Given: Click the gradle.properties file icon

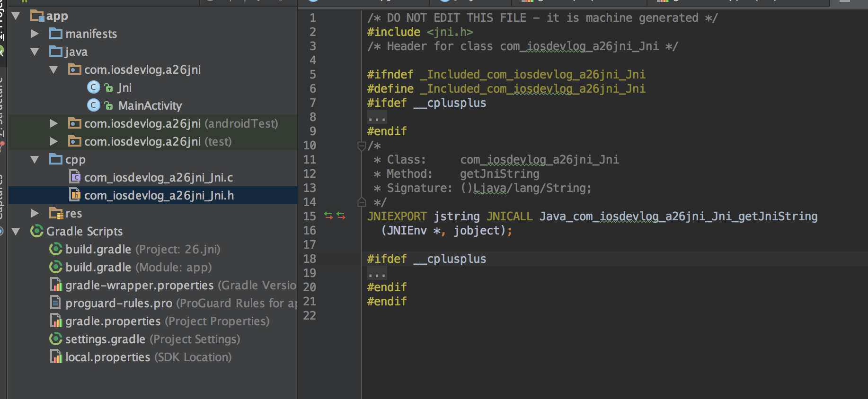Looking at the screenshot, I should point(56,321).
